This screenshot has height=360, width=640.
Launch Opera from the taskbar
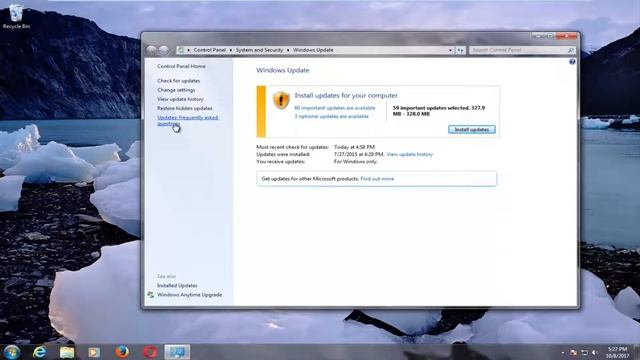click(150, 352)
